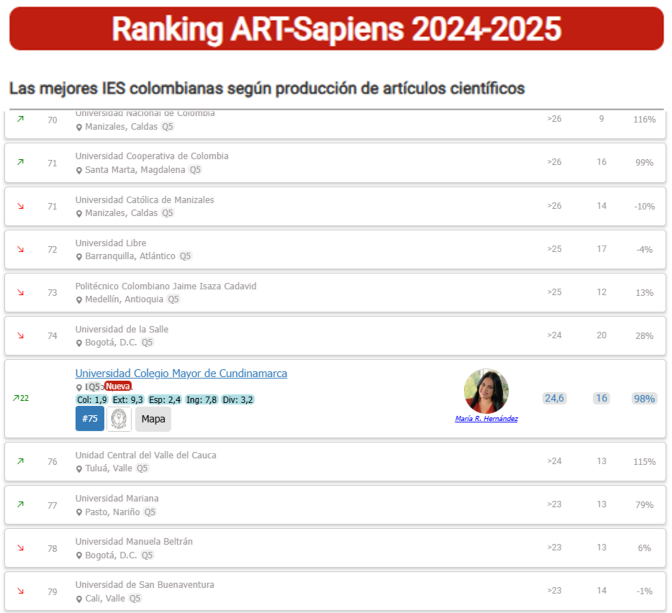Click the -10% value for Católica de Manizales

click(x=644, y=207)
